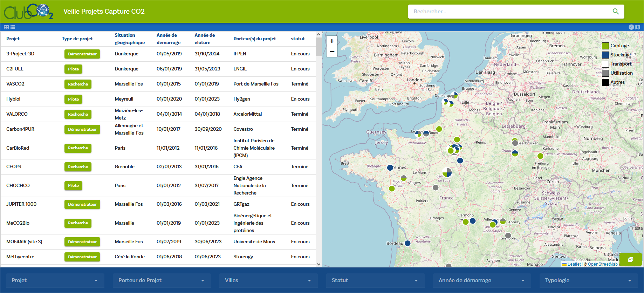Click the Captage green legend swatch
The width and height of the screenshot is (644, 293).
tap(605, 46)
